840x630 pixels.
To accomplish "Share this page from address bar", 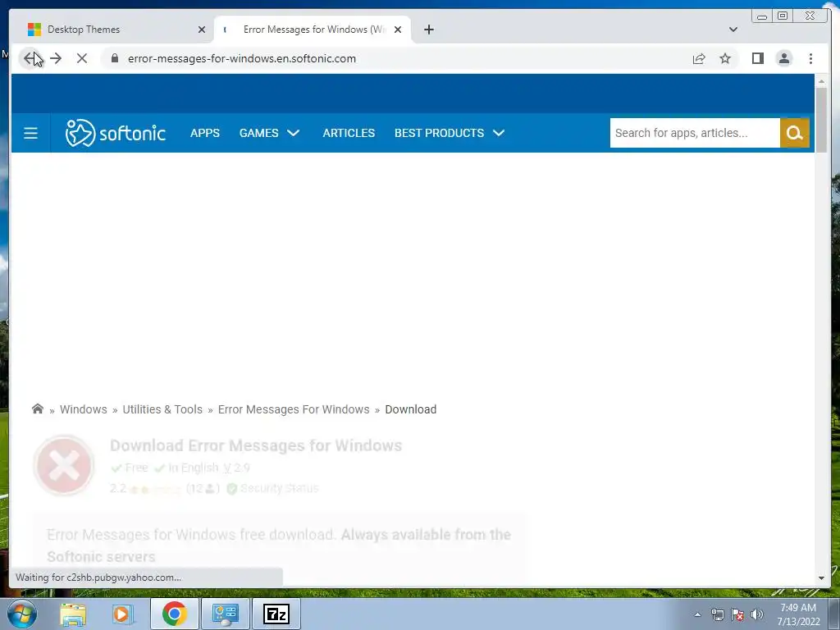I will 699,58.
